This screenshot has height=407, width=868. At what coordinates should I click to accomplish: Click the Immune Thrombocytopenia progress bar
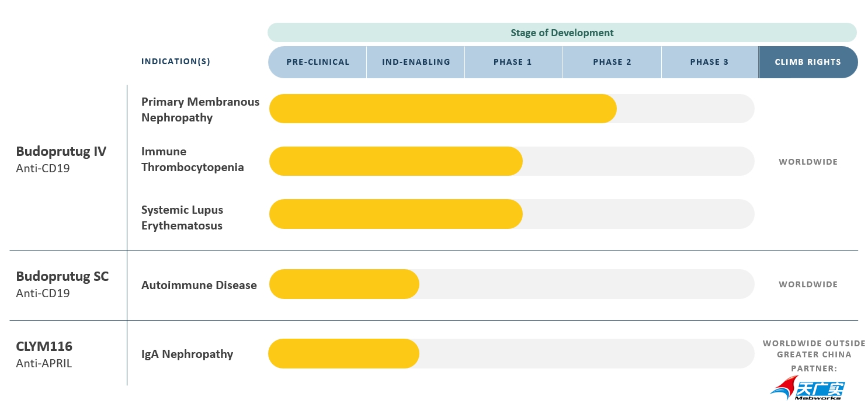pyautogui.click(x=395, y=161)
